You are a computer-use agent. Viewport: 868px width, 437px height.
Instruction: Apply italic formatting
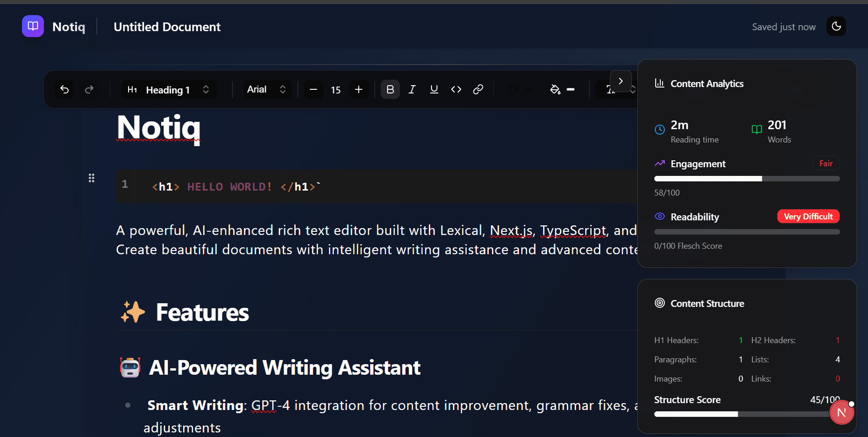tap(412, 90)
